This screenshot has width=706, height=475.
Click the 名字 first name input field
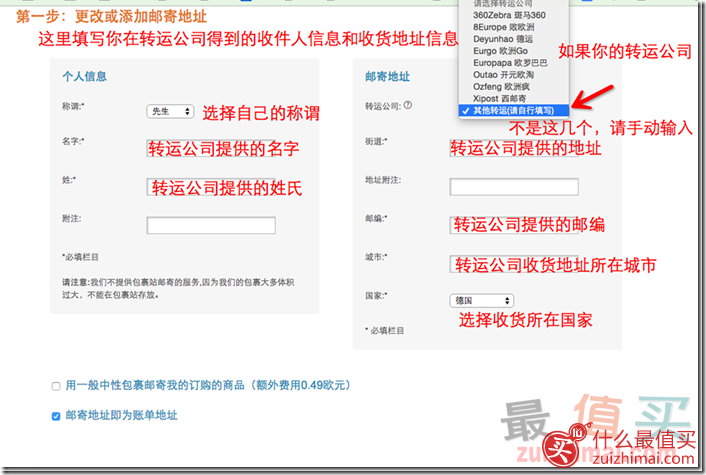(x=211, y=148)
